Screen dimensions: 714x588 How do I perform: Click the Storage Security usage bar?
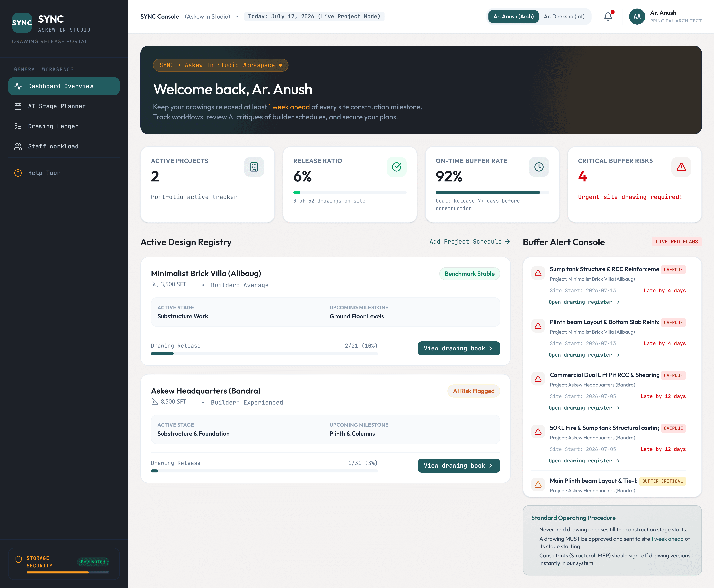coord(68,572)
